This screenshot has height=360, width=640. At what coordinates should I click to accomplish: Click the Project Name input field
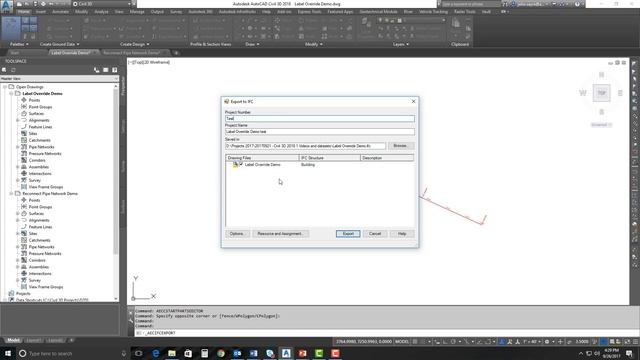(320, 131)
